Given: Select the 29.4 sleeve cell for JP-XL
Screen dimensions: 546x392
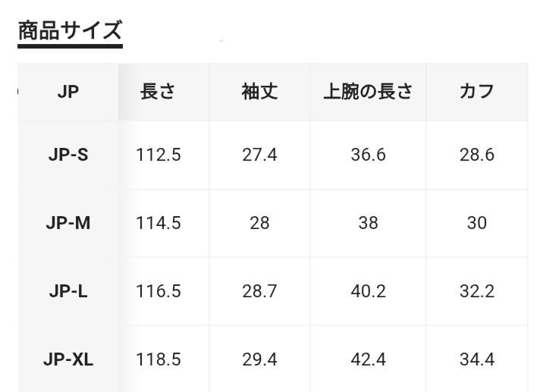Looking at the screenshot, I should (260, 359).
